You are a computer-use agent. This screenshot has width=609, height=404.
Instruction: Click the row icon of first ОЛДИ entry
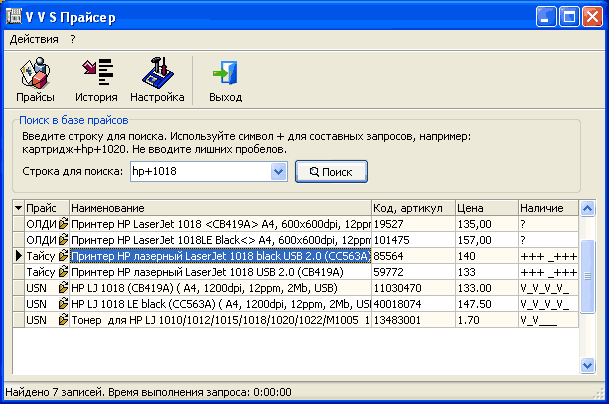(64, 224)
